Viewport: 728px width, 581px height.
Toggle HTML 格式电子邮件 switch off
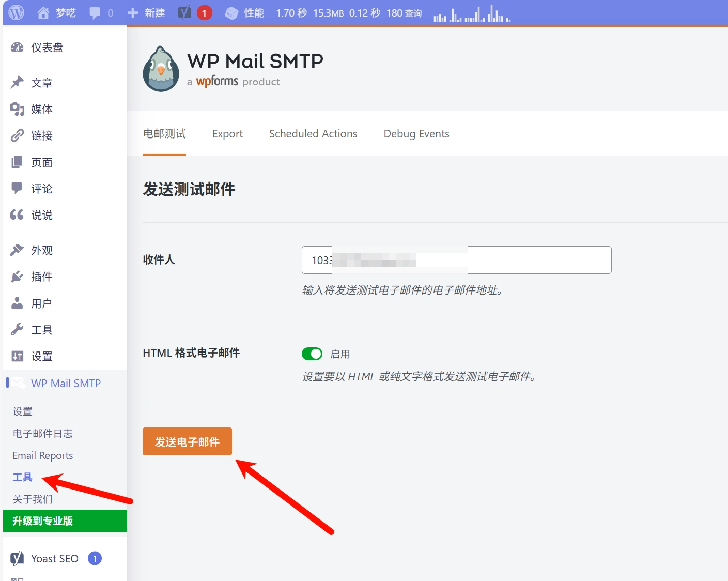click(x=312, y=354)
